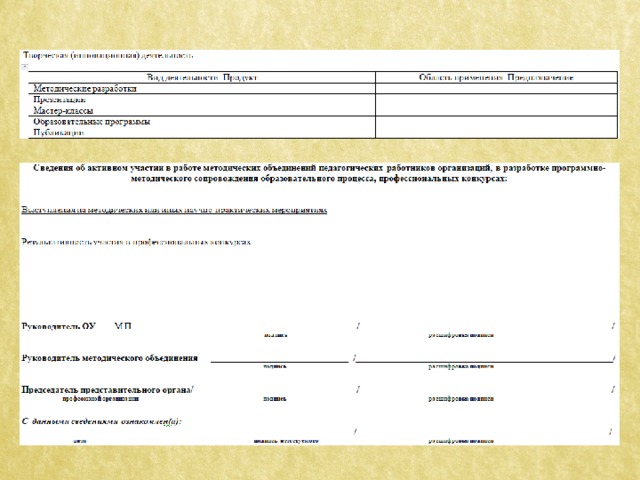Click the empty cell next to 'Методические разработки'
The image size is (640, 480).
tap(496, 89)
